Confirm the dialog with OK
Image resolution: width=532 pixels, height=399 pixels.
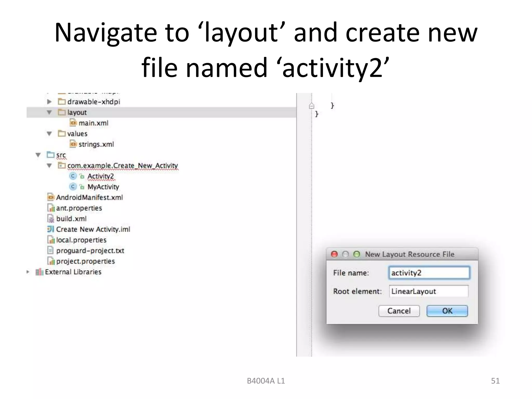[x=447, y=311]
